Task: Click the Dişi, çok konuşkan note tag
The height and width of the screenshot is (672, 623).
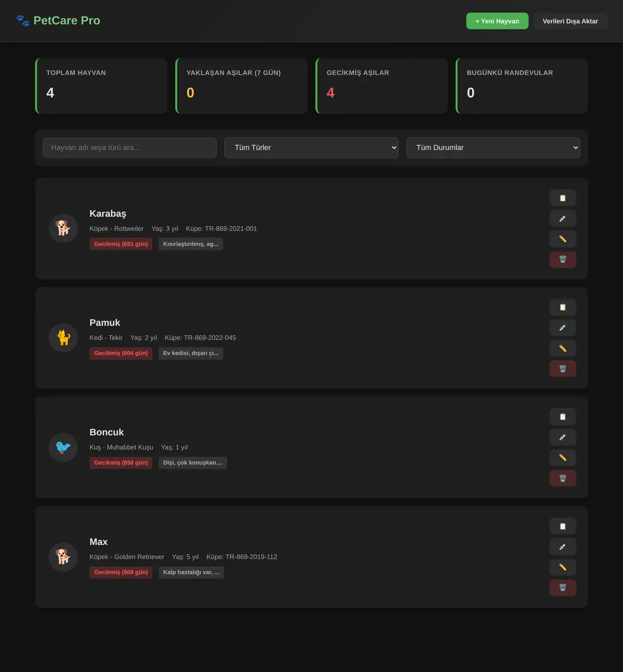Action: tap(193, 463)
